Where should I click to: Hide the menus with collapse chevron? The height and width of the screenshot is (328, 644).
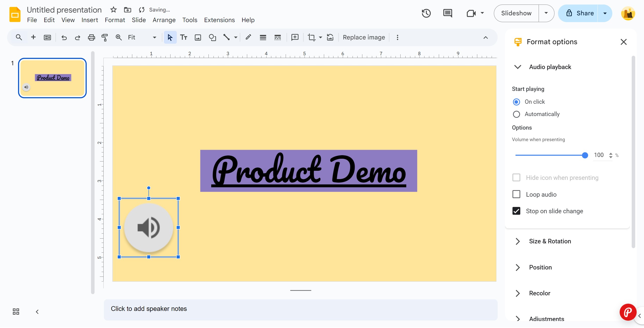(486, 38)
